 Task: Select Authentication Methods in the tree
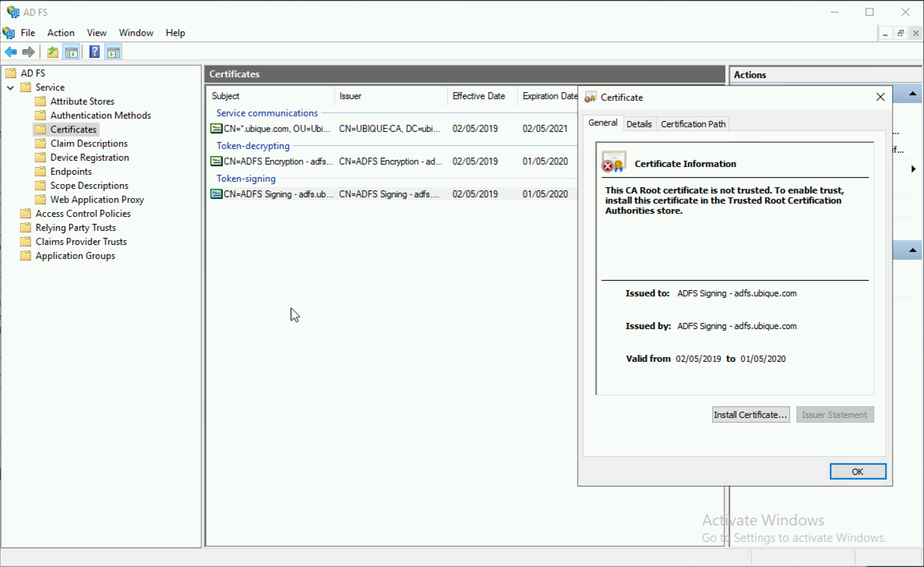(101, 115)
